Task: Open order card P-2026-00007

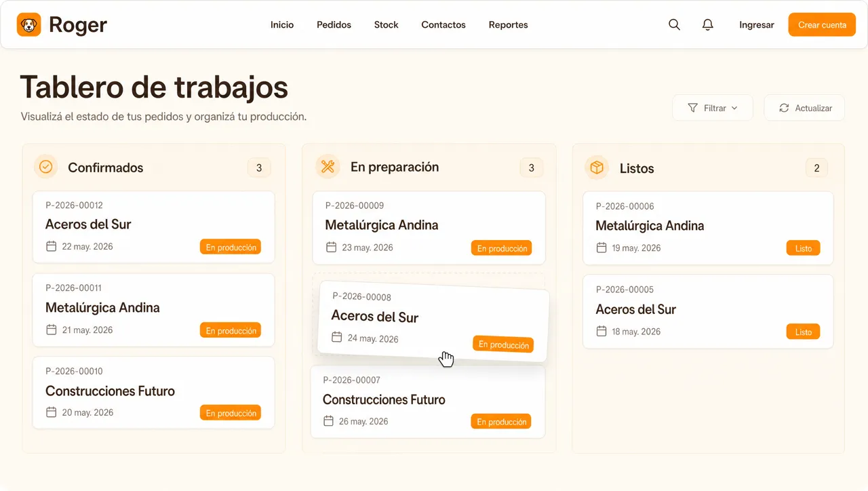Action: 428,401
